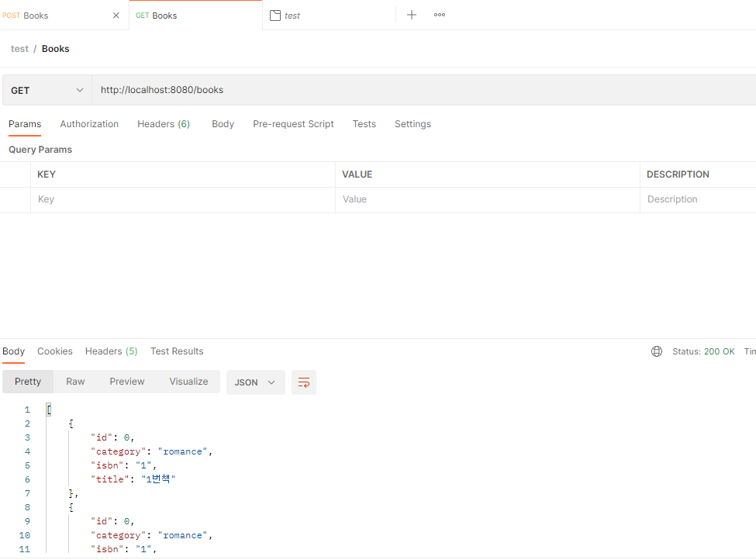Click the "category": "romance" on line 4

click(x=151, y=451)
